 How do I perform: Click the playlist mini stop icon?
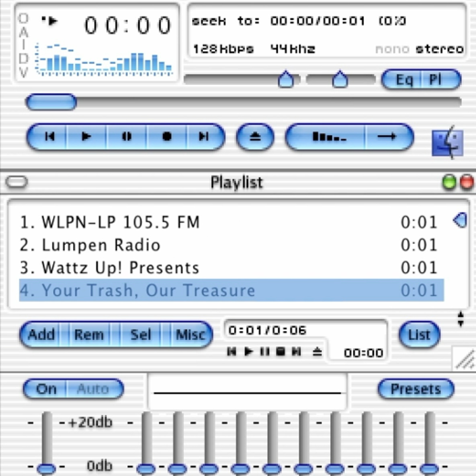[280, 352]
